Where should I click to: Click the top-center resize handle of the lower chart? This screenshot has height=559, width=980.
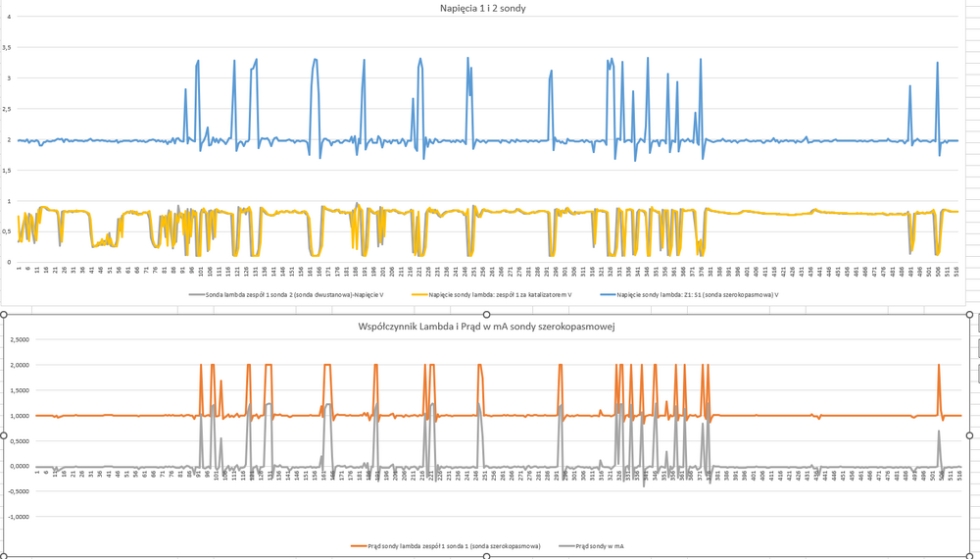[x=489, y=314]
